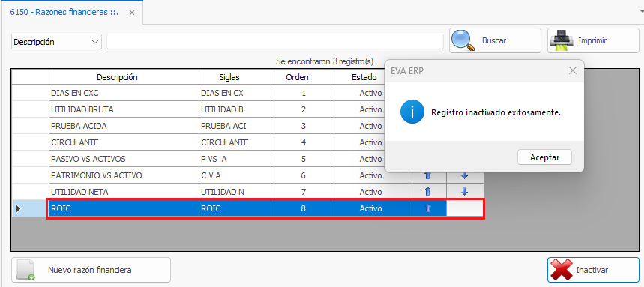Screen dimensions: 644x287
Task: Move PATRIMONIO VS ACTIVO row down
Action: (x=465, y=175)
